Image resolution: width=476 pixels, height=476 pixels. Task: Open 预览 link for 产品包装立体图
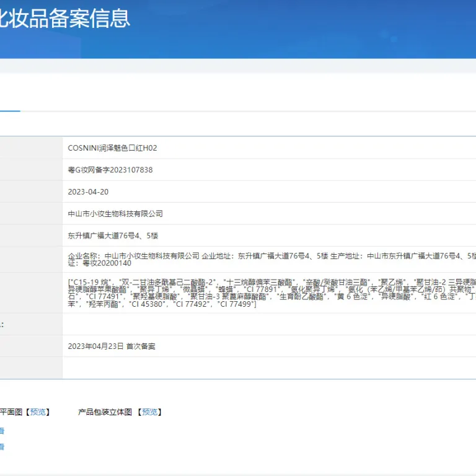click(149, 412)
